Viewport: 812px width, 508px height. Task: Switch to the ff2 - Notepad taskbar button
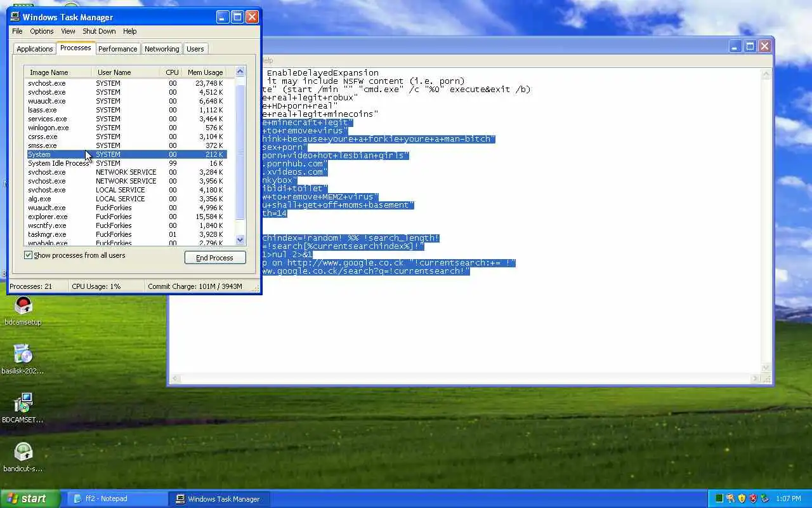point(117,498)
